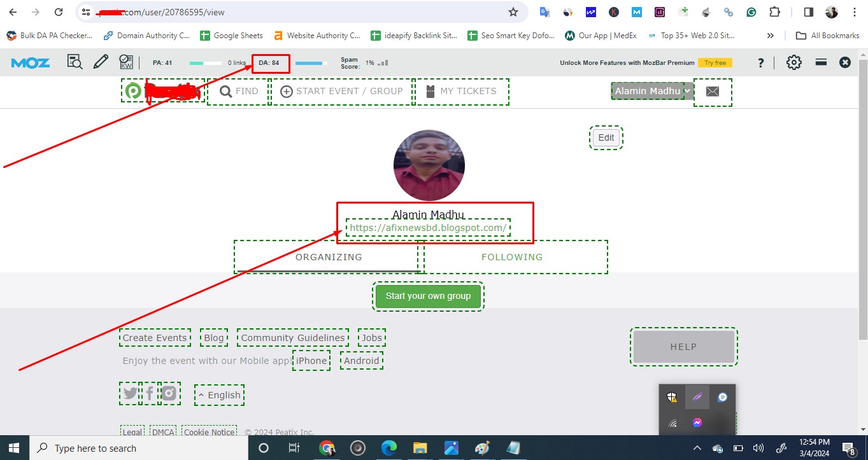Open Website Authority C... bookmark
Viewport: 868px width, 460px height.
[x=317, y=36]
